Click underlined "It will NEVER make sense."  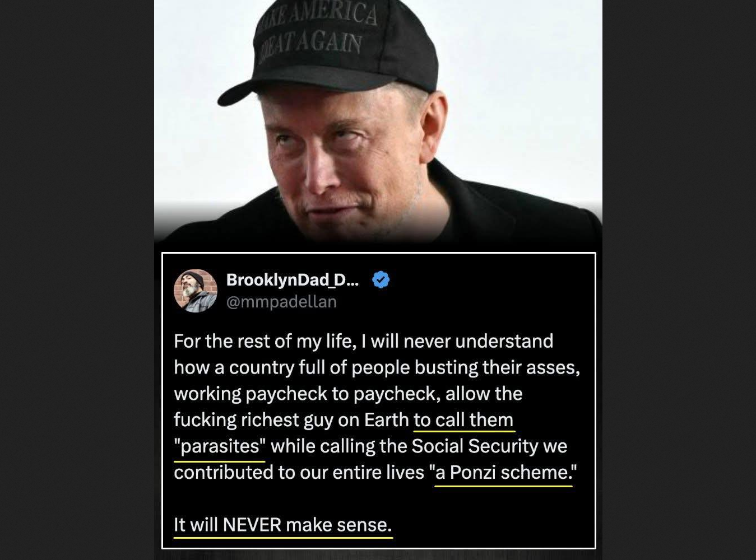pyautogui.click(x=282, y=525)
